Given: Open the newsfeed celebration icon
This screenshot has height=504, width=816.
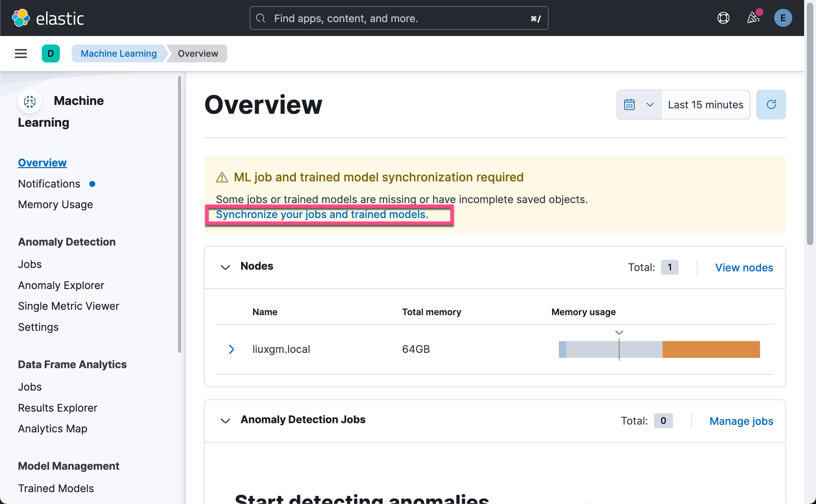Looking at the screenshot, I should coord(753,18).
